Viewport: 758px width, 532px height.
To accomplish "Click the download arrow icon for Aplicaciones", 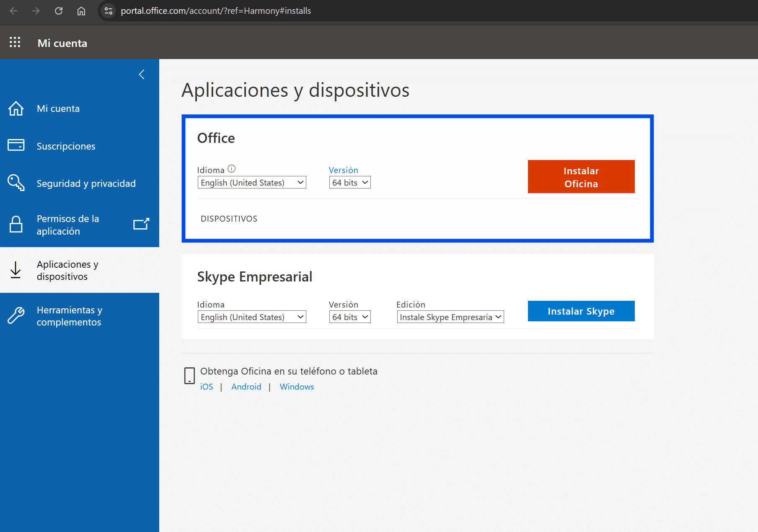I will coord(16,270).
